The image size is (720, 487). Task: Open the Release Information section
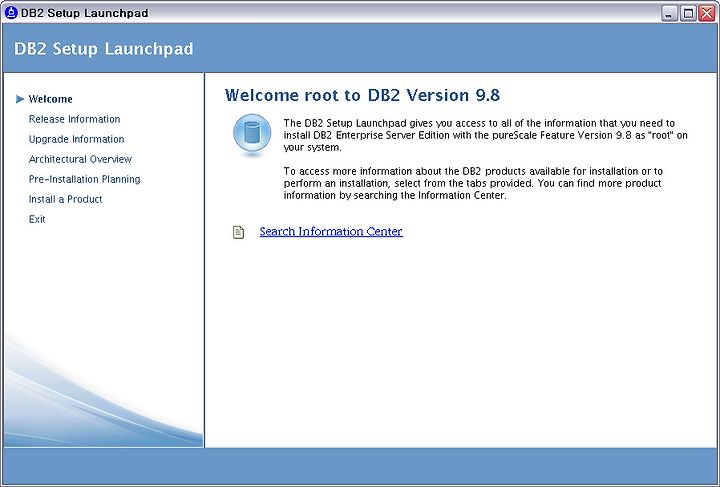click(74, 119)
